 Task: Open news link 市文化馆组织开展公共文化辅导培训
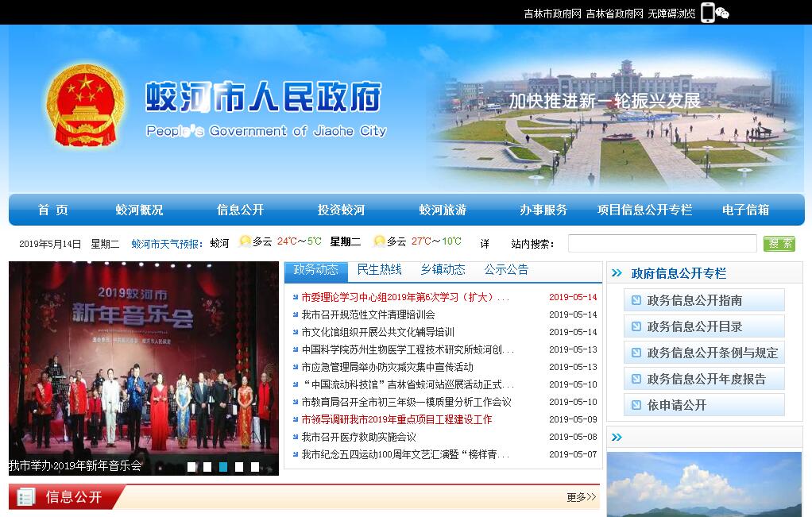tap(377, 332)
